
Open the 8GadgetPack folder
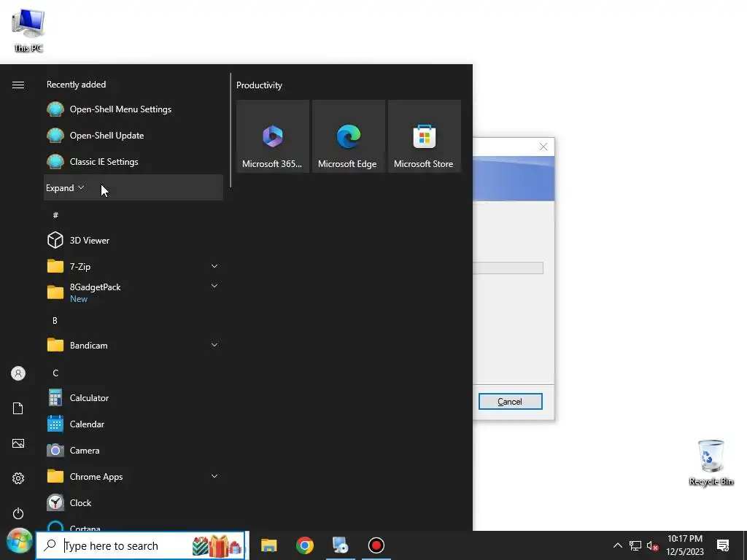pos(133,292)
